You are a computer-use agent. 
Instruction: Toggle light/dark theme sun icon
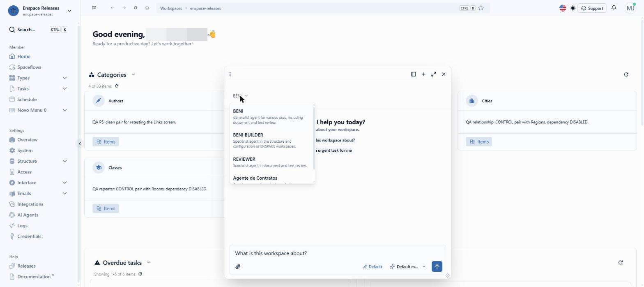573,8
